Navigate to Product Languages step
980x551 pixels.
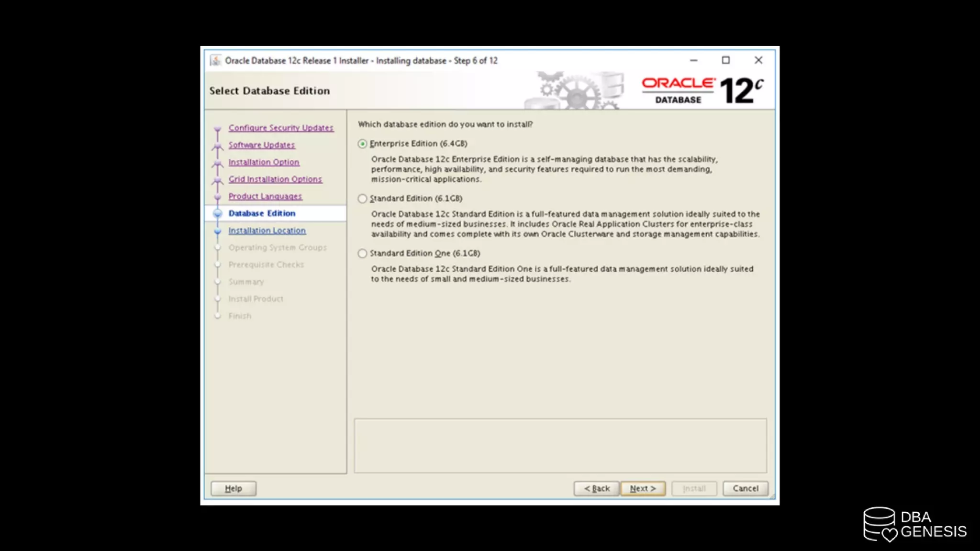pyautogui.click(x=265, y=196)
